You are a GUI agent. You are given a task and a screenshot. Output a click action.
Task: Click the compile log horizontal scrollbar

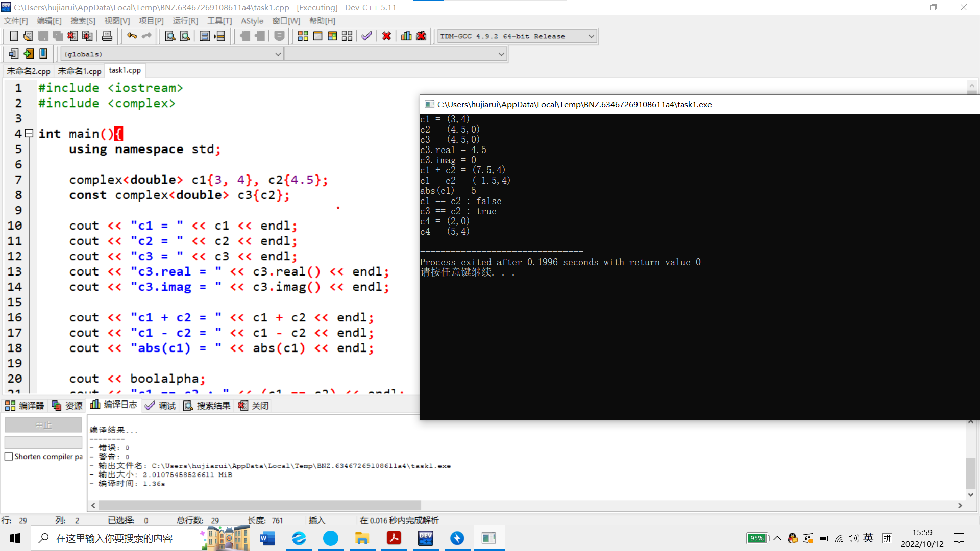(259, 505)
